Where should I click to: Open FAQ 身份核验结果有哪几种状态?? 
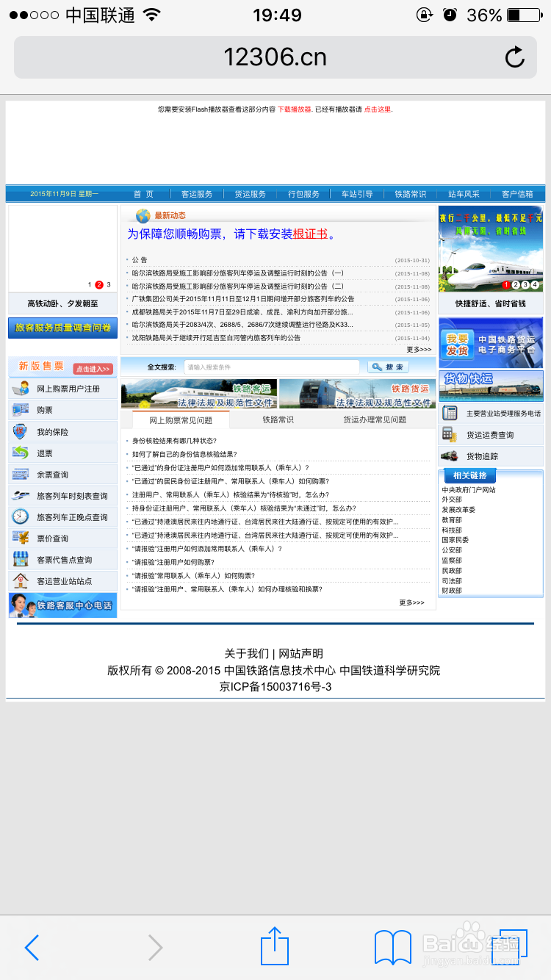[x=174, y=441]
